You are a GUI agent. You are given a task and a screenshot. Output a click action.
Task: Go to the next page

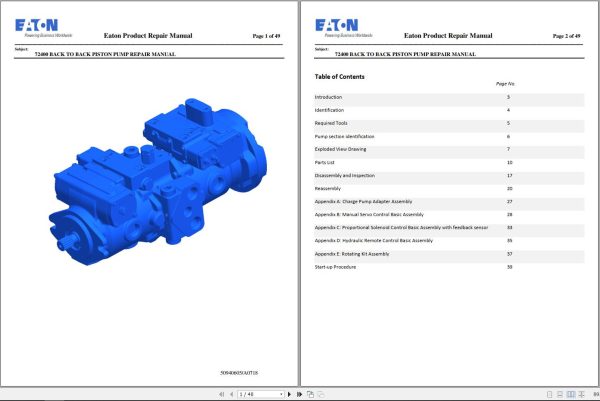(x=289, y=394)
